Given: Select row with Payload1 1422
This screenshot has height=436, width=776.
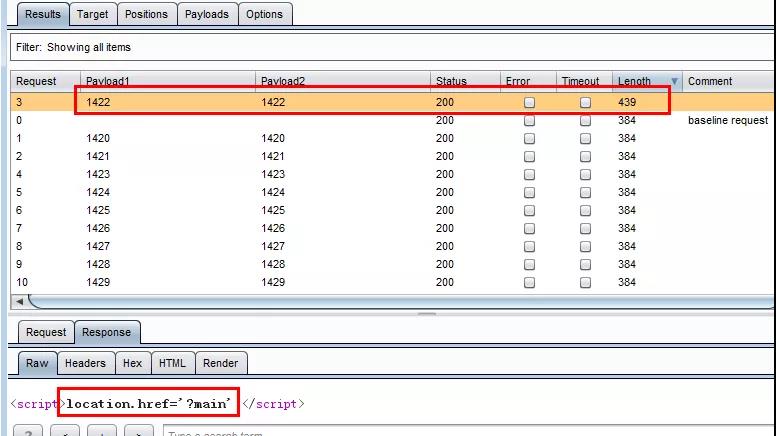Looking at the screenshot, I should (392, 102).
